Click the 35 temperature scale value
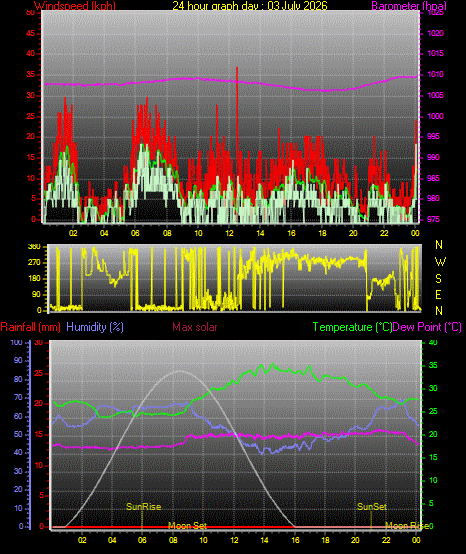466x554 pixels. point(433,365)
